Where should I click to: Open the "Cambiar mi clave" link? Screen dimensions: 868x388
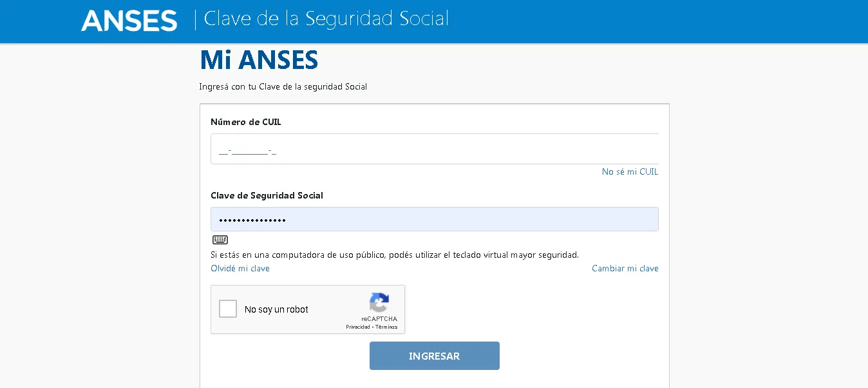point(625,269)
